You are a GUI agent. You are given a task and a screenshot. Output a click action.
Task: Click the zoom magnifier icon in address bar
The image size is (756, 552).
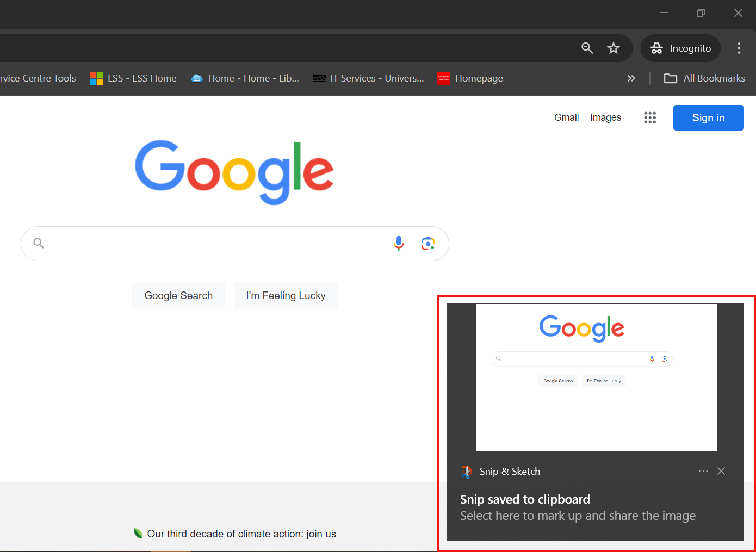587,48
